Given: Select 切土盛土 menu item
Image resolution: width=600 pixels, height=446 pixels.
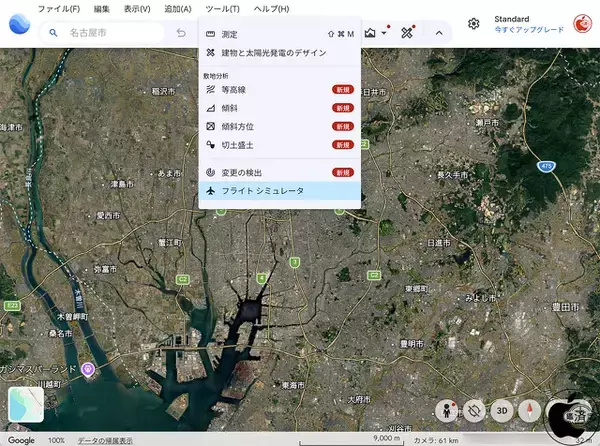Looking at the screenshot, I should tap(280, 145).
